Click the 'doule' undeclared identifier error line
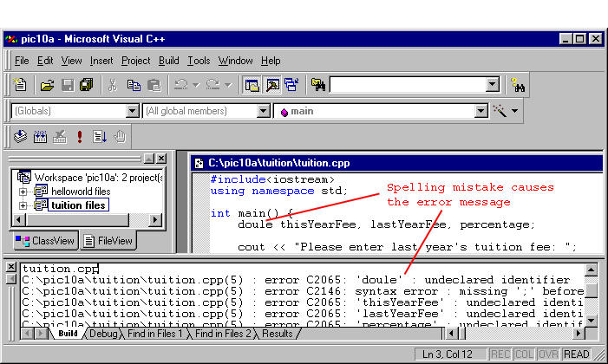Image resolution: width=608 pixels, height=364 pixels. point(297,280)
